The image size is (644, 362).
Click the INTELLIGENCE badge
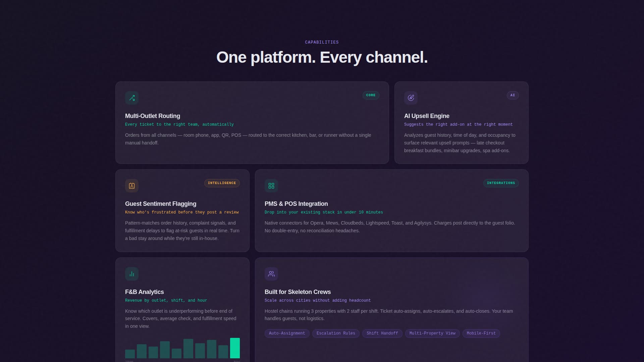(222, 183)
